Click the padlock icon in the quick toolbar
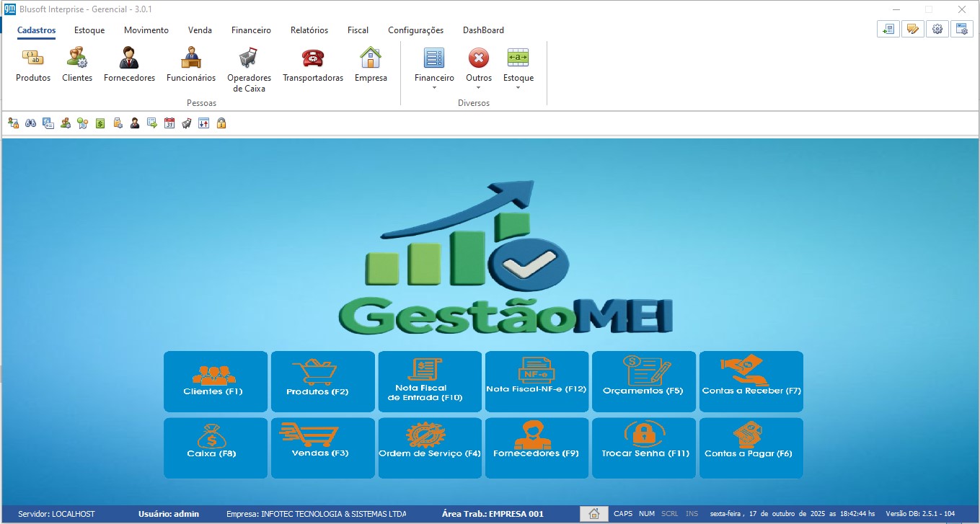980x524 pixels. pyautogui.click(x=221, y=123)
